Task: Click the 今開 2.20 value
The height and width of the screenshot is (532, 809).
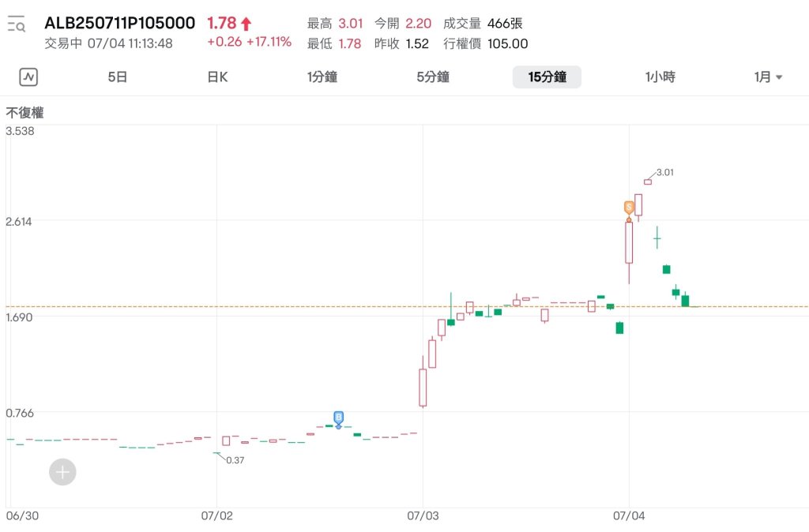Action: click(403, 24)
